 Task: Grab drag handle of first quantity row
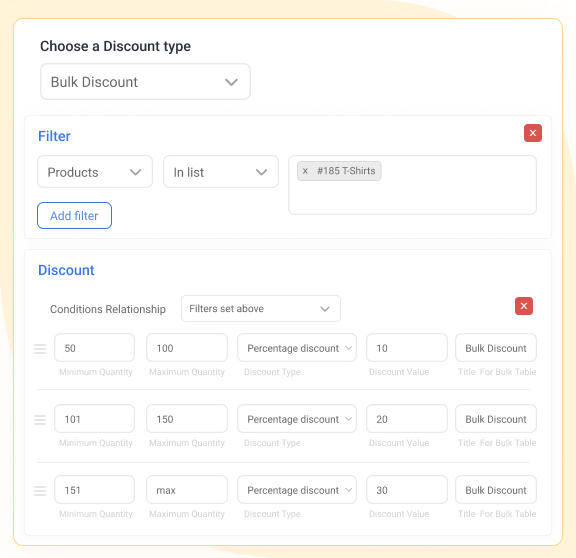[40, 349]
